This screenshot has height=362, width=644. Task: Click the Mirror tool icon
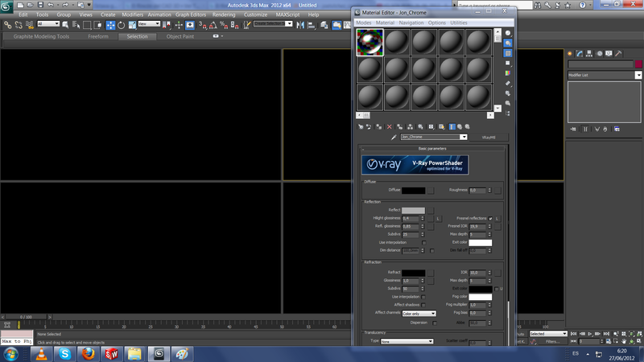300,25
